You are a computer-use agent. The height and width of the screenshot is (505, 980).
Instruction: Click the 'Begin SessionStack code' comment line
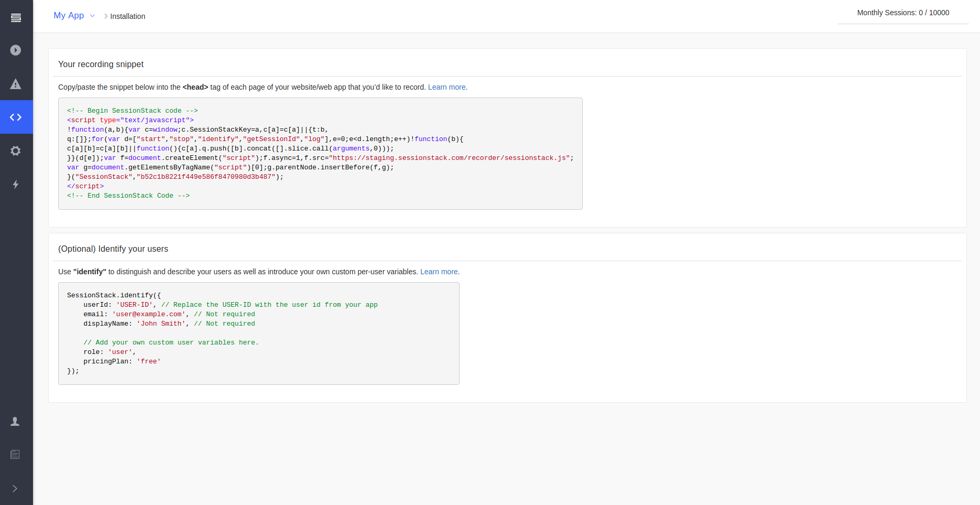click(133, 111)
